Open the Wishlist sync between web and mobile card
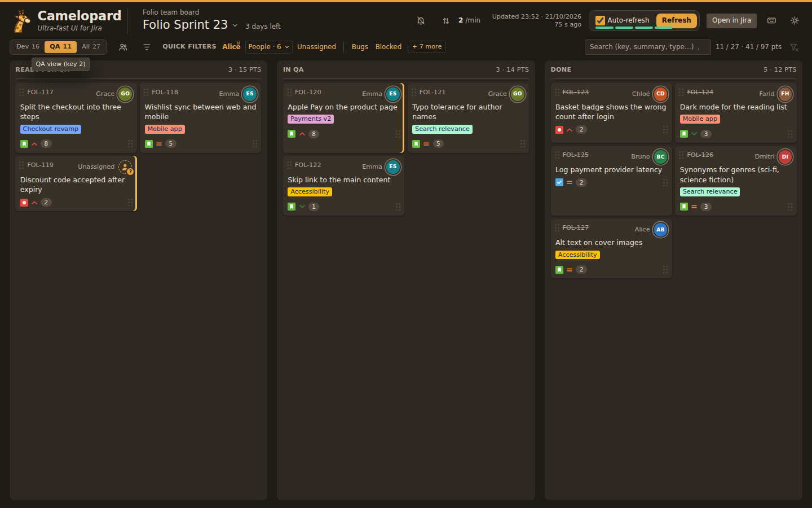Viewport: 812px width, 508px height. point(200,118)
